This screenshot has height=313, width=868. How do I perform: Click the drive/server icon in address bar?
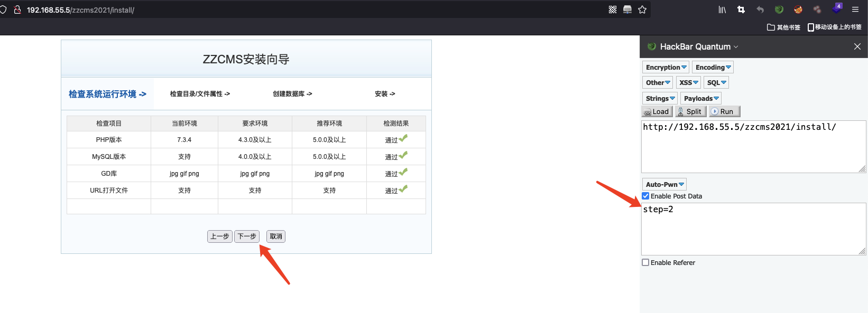(627, 10)
